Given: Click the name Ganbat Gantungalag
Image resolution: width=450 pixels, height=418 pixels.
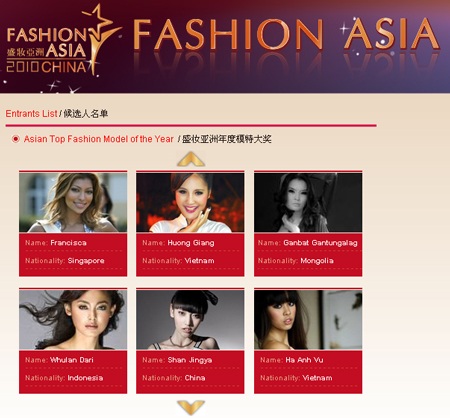Looking at the screenshot, I should click(x=320, y=243).
